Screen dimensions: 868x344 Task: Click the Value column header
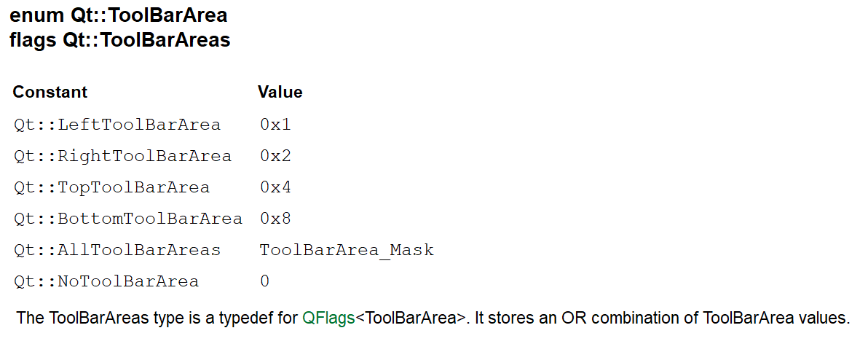(280, 92)
